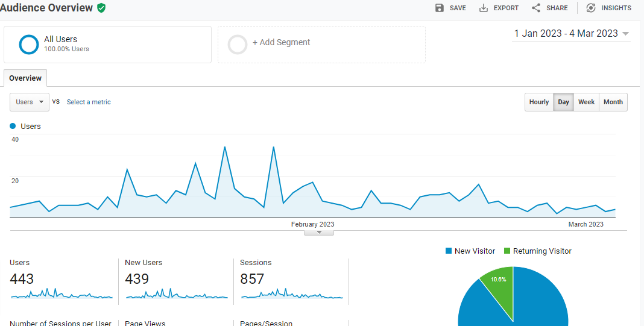Click the Returning Visitor legend text

coord(542,251)
